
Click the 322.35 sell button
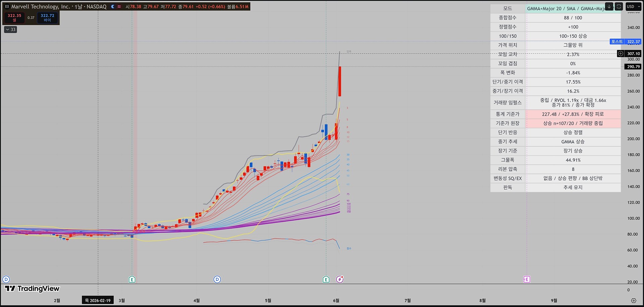pos(14,18)
